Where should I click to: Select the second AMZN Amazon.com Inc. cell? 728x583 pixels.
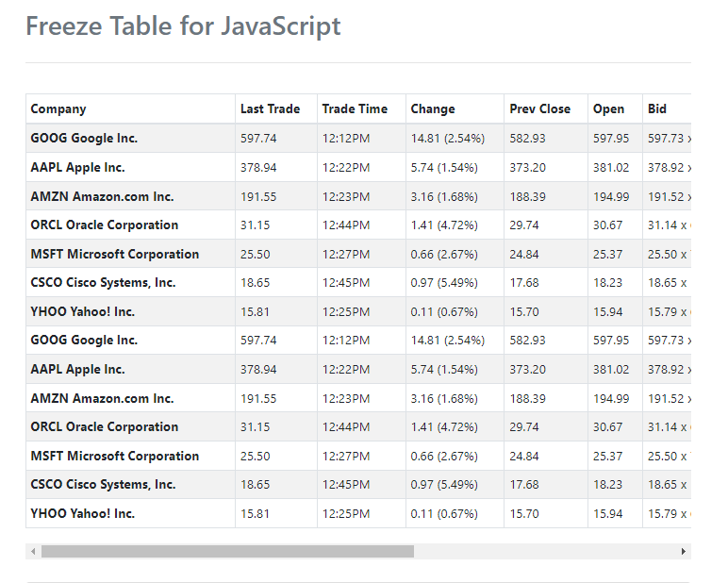(x=130, y=399)
